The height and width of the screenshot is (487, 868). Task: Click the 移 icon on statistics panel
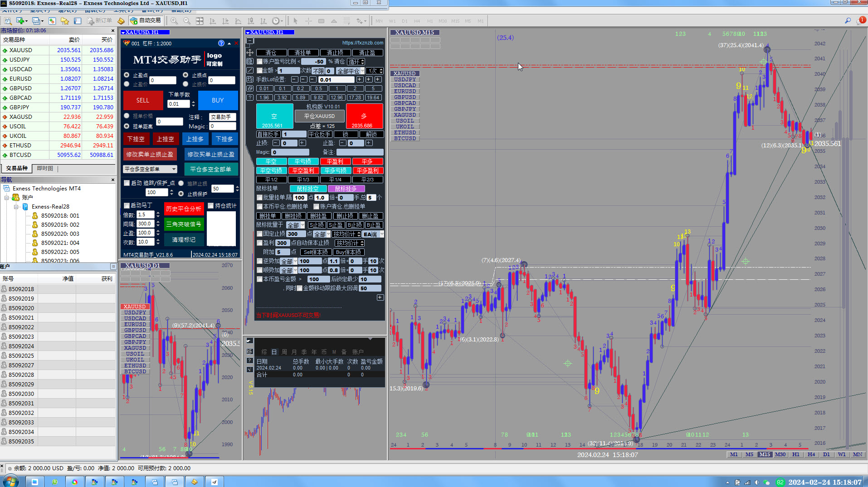pos(250,352)
